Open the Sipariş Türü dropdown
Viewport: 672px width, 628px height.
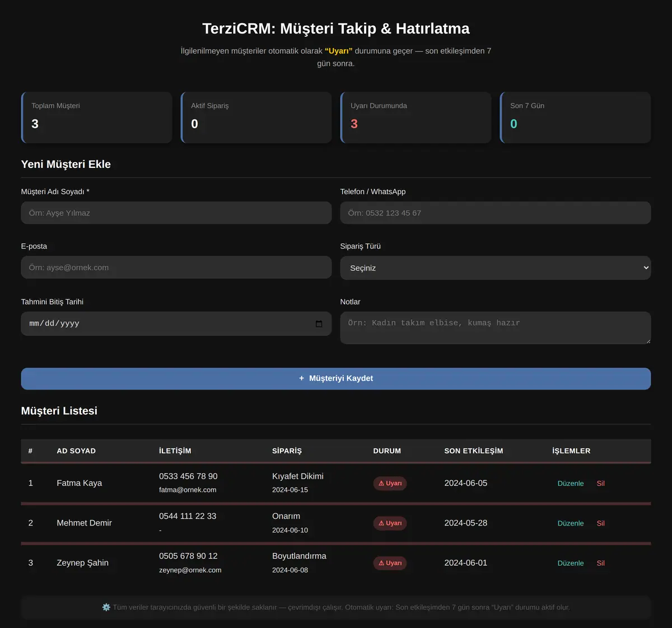coord(496,268)
